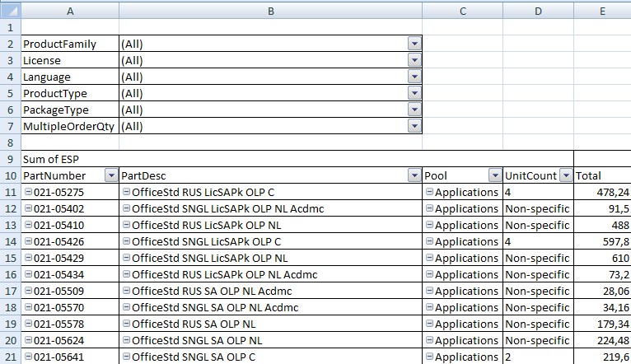
Task: Collapse part number 021-05624
Action: click(x=28, y=340)
